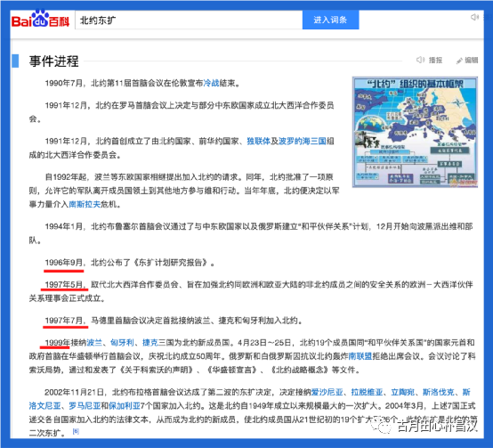Image resolution: width=493 pixels, height=448 pixels.
Task: Click the 事件进程 section heading
Action: click(53, 61)
